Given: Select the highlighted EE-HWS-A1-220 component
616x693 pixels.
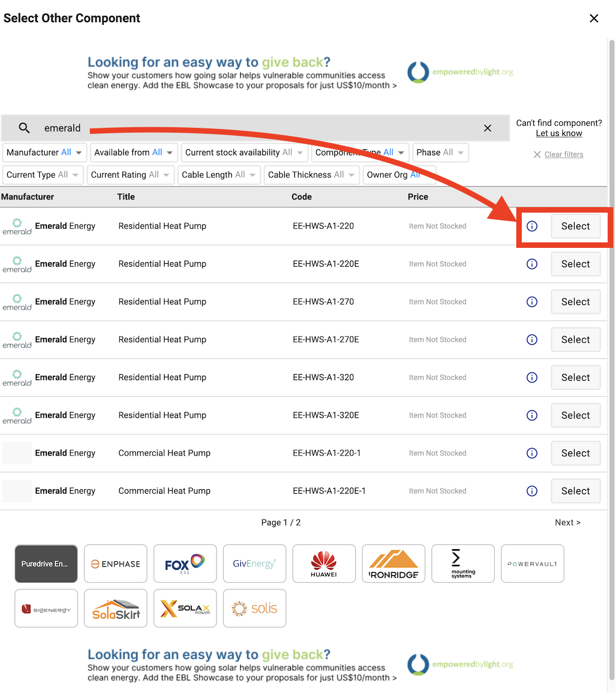Looking at the screenshot, I should [575, 226].
